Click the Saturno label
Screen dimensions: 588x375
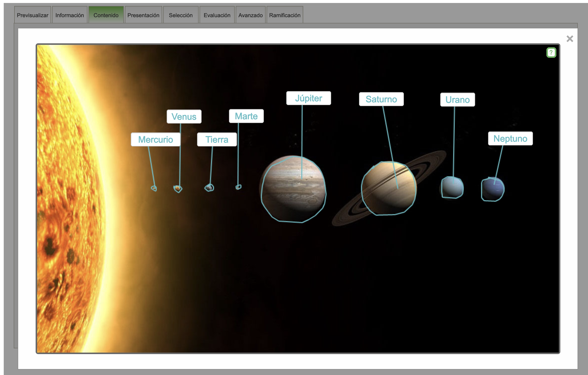[381, 99]
